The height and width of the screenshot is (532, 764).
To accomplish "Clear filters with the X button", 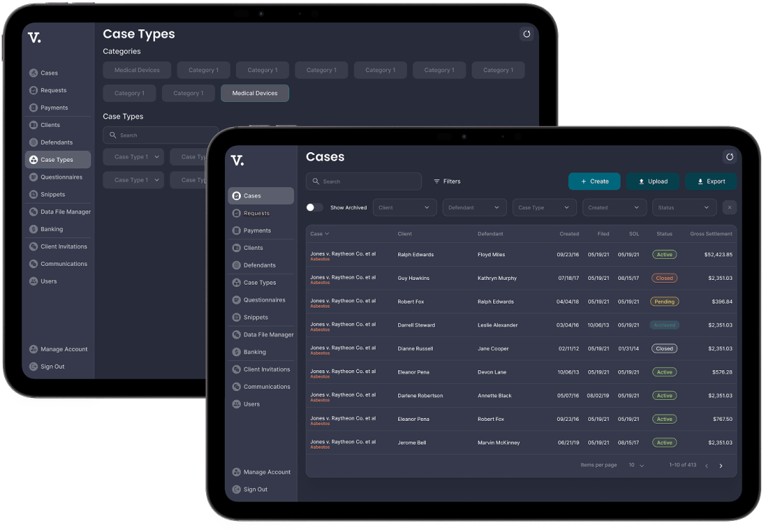I will coord(729,208).
